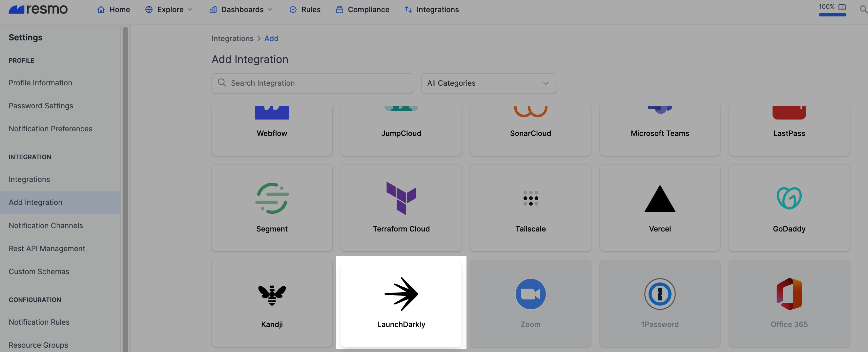Select the LaunchDarkly integration card

click(401, 303)
